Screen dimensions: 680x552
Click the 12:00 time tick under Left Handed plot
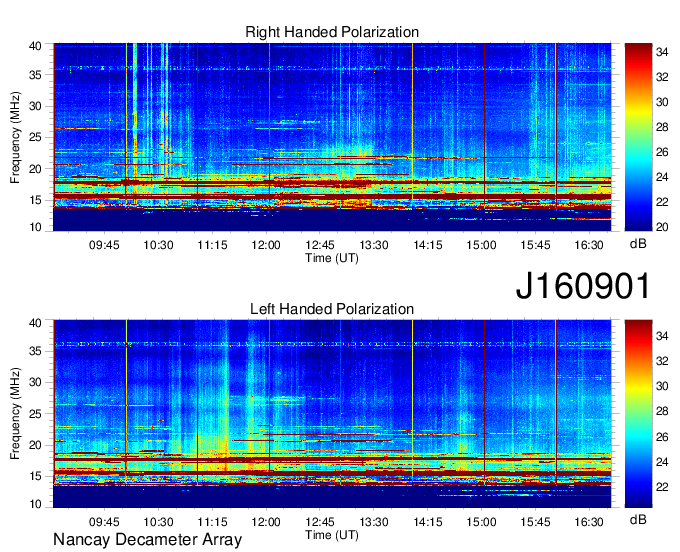(266, 522)
